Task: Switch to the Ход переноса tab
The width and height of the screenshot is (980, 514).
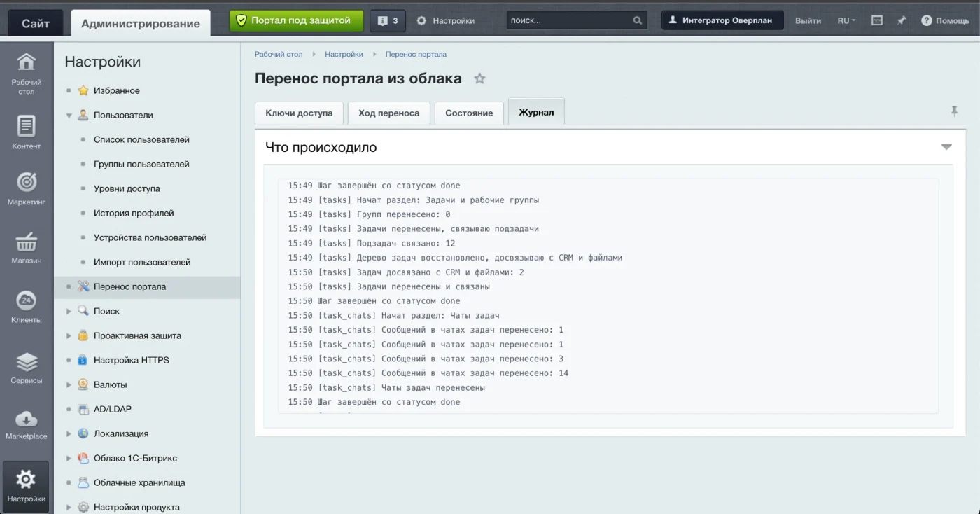Action: (389, 113)
